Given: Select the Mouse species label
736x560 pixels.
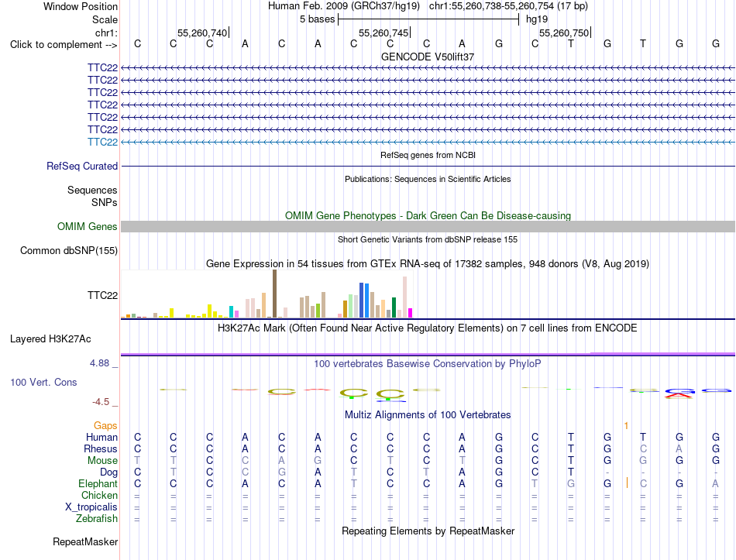Looking at the screenshot, I should 102,461.
